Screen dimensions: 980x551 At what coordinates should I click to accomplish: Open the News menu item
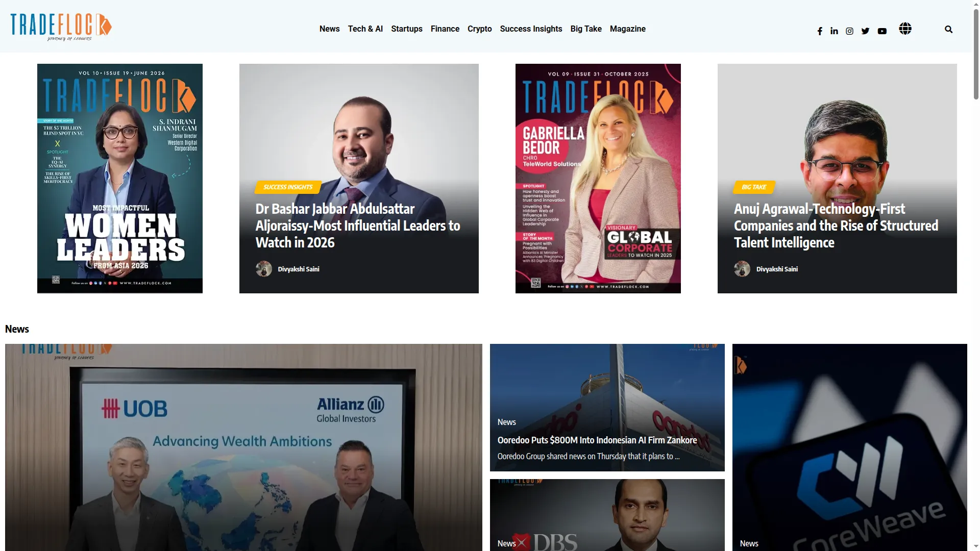[330, 29]
